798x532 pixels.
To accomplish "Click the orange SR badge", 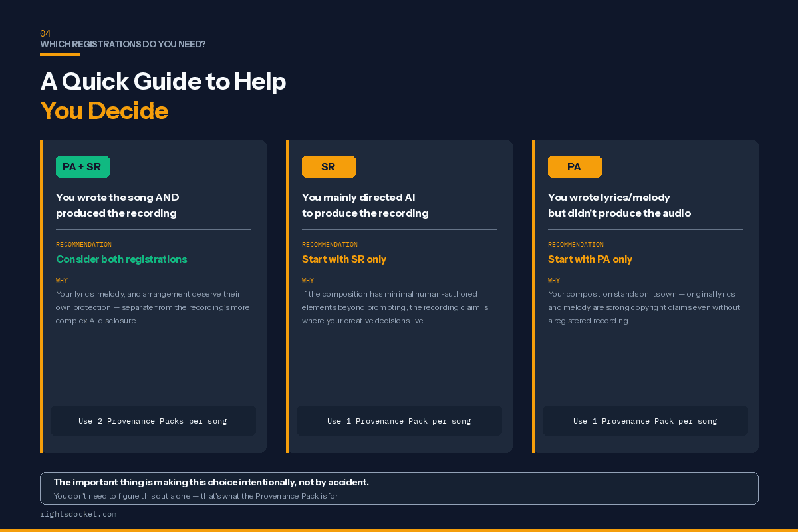I will 329,167.
